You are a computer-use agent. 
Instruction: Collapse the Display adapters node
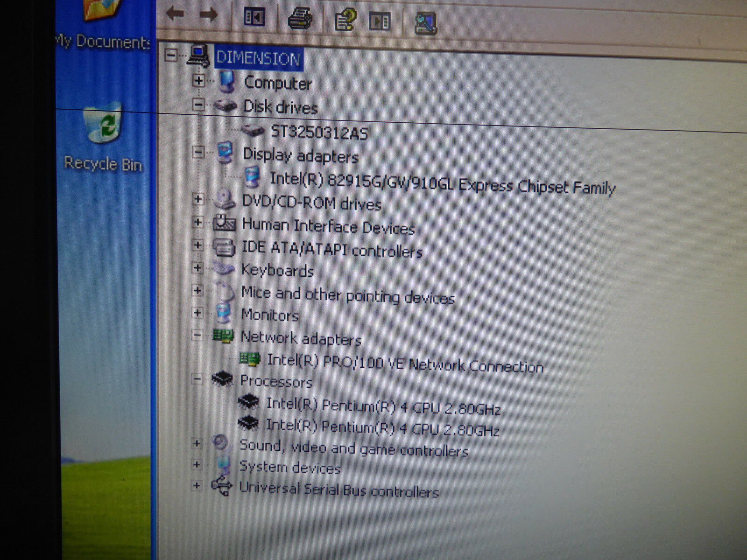(x=198, y=152)
